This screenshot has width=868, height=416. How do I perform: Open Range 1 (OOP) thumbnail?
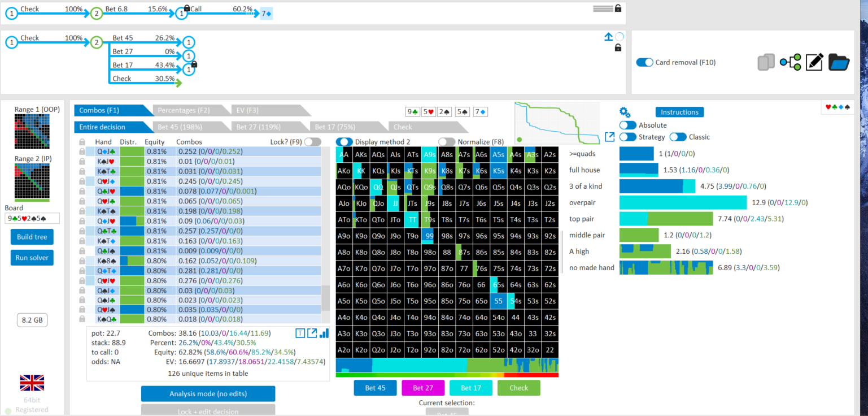32,131
